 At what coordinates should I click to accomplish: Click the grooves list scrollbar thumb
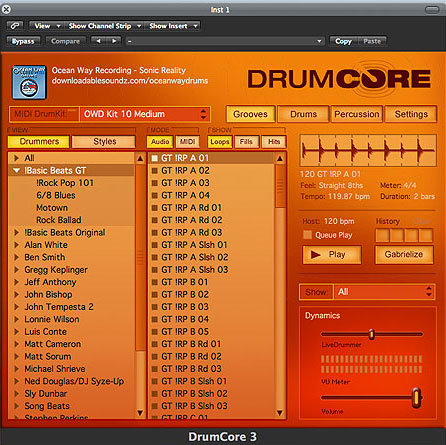(280, 187)
